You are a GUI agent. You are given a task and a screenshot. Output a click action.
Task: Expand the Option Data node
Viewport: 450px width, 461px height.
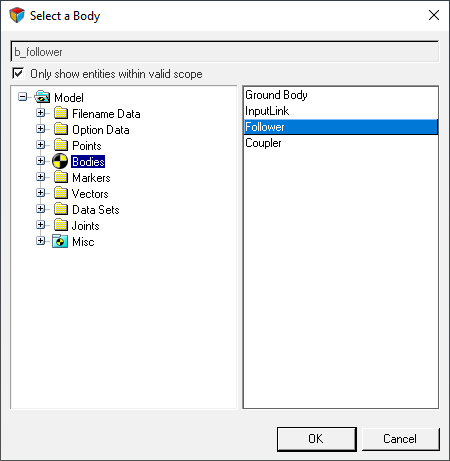[40, 129]
